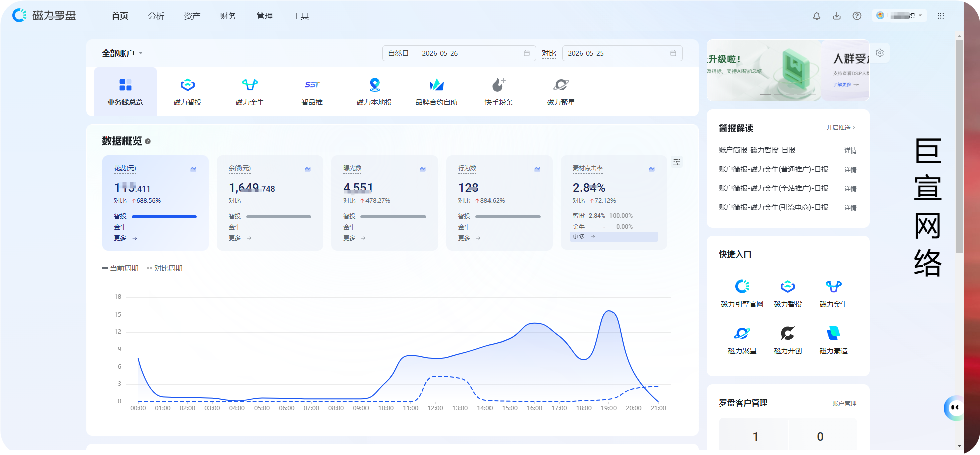Click the trend icon on 素材点击率 card
Image resolution: width=980 pixels, height=455 pixels.
coord(652,169)
